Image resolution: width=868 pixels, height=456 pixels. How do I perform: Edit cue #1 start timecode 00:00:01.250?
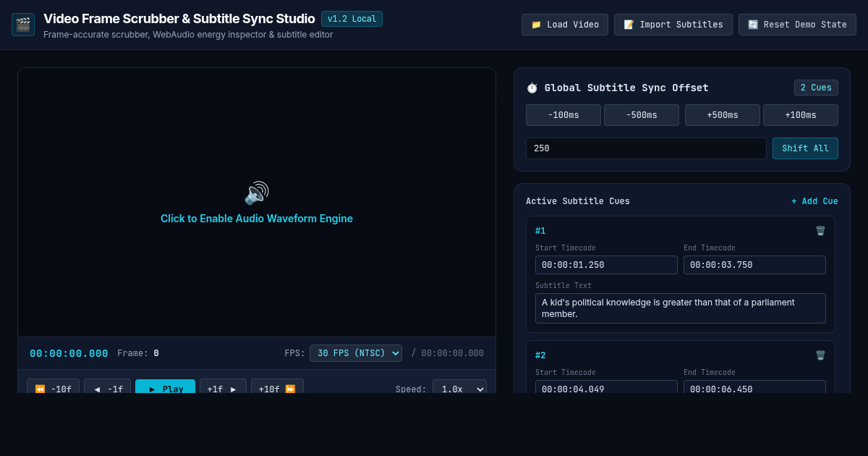[x=606, y=265]
